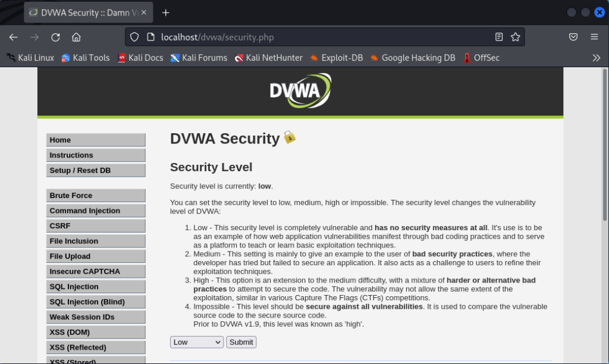Open Insecure CAPTCHA module

(x=96, y=271)
